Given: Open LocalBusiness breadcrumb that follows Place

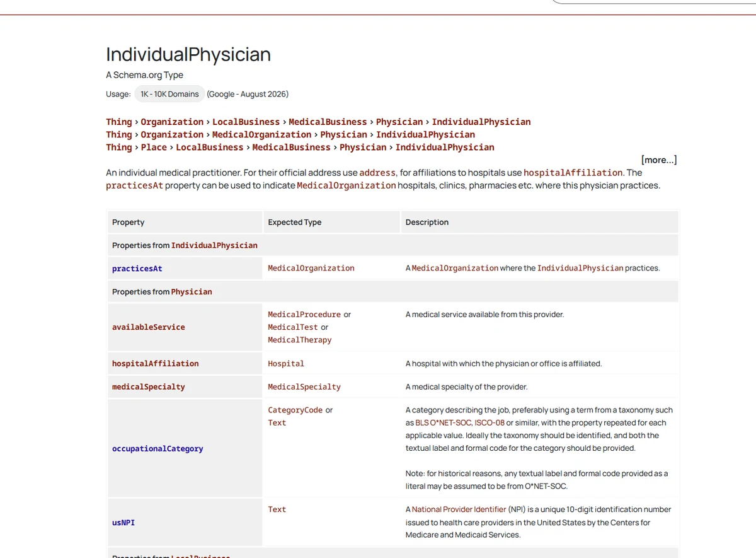Looking at the screenshot, I should coord(210,147).
